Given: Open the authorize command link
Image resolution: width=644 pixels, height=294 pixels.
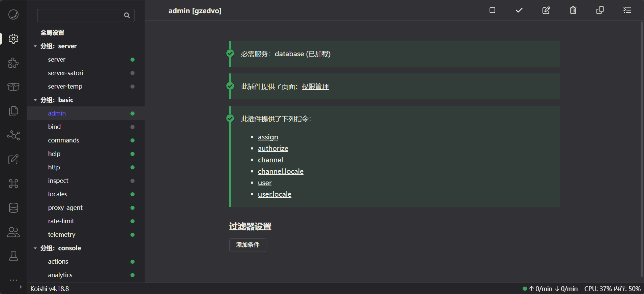Looking at the screenshot, I should pos(273,149).
